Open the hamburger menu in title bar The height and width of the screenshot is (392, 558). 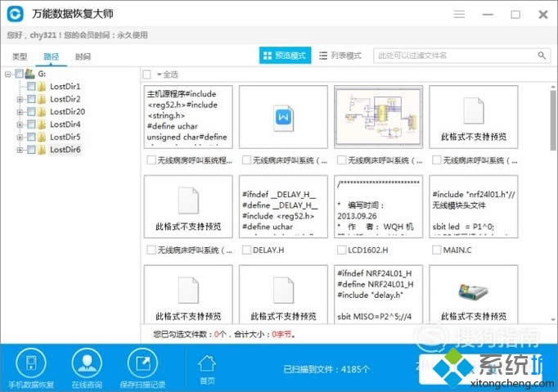pyautogui.click(x=459, y=14)
